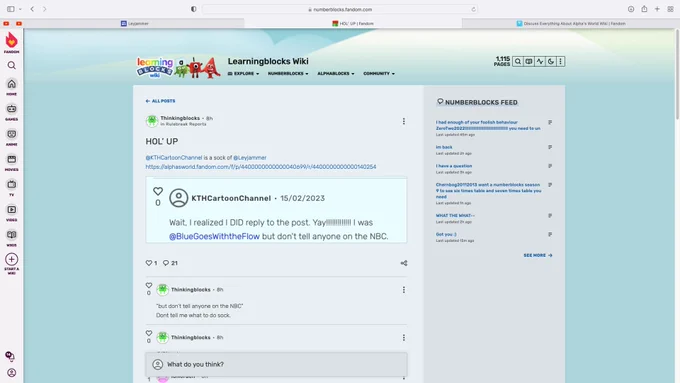Like the embedded KTHCartoonChannel post
Screen dimensions: 680x383
(x=158, y=191)
